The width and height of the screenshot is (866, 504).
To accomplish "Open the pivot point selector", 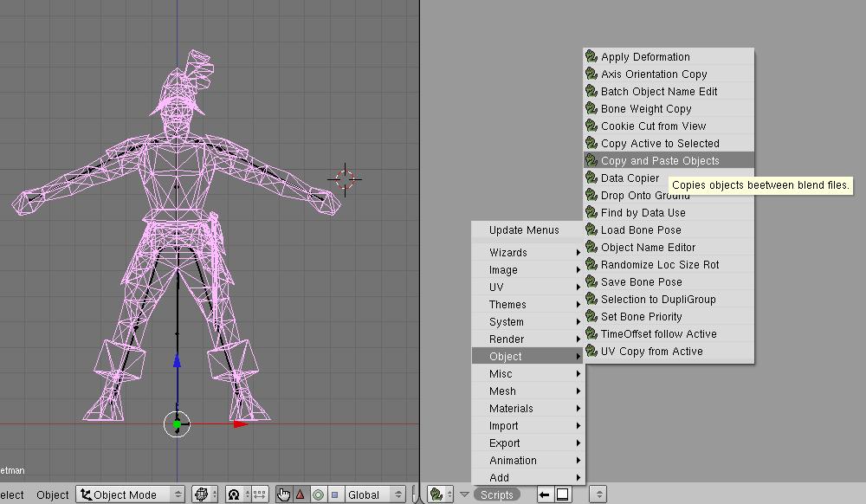I will pyautogui.click(x=238, y=494).
